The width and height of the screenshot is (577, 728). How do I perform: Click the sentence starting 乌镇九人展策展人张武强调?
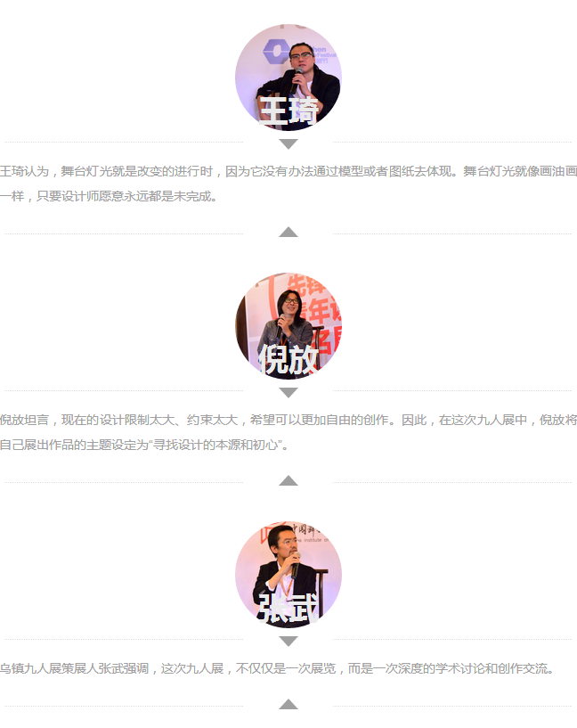(277, 668)
